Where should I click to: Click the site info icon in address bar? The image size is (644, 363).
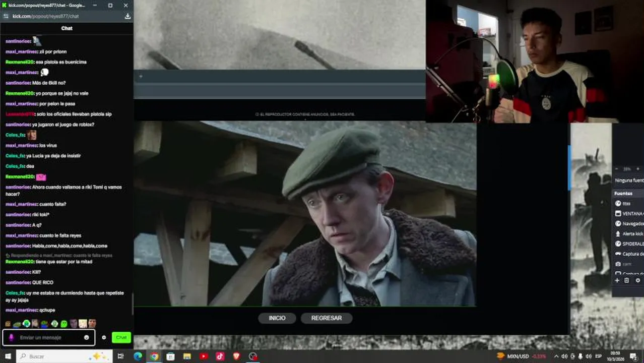6,16
